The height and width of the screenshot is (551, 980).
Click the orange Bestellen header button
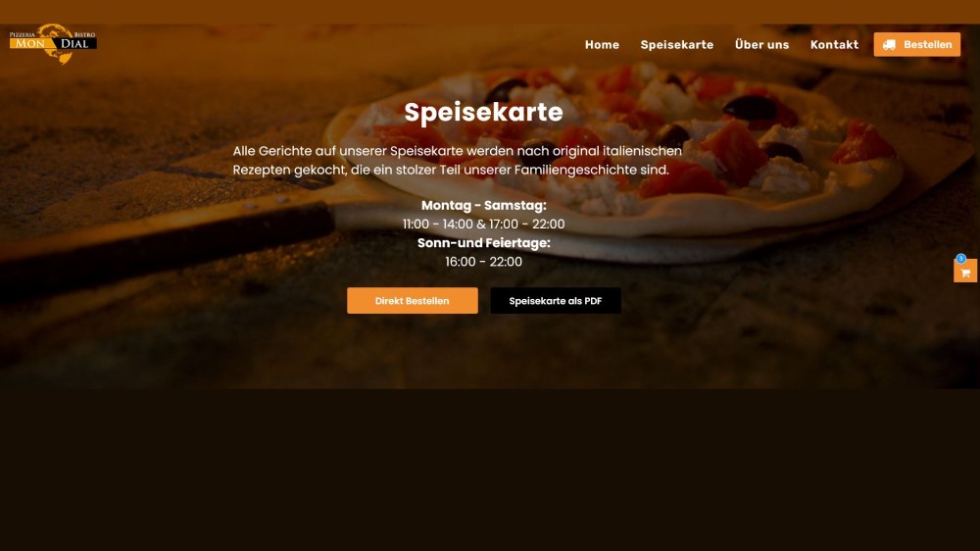tap(917, 44)
